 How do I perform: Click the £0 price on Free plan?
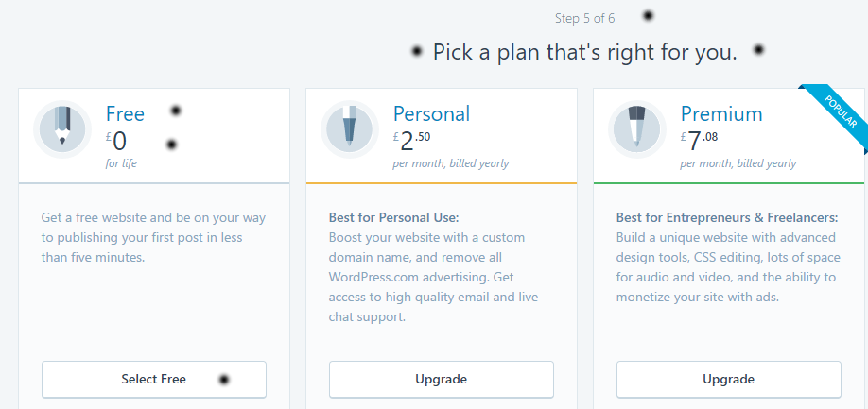pyautogui.click(x=117, y=142)
